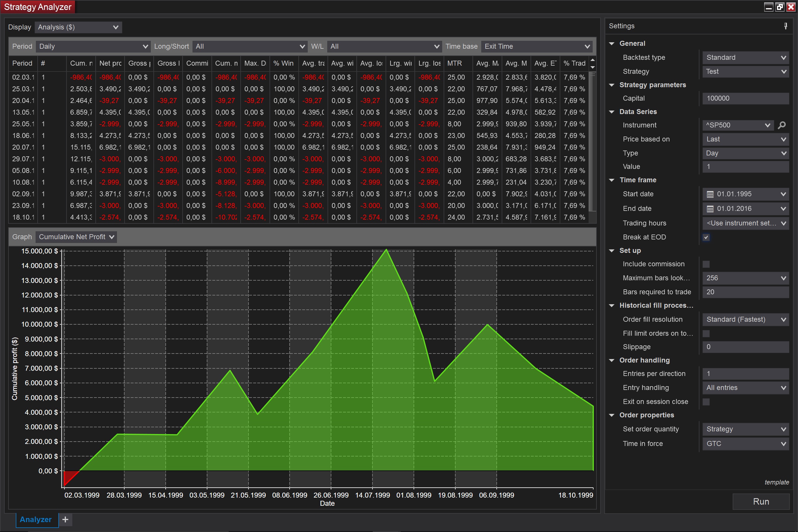Screen dimensions: 798x532
Task: Click the results table vertical scrollbar
Action: coord(592,143)
